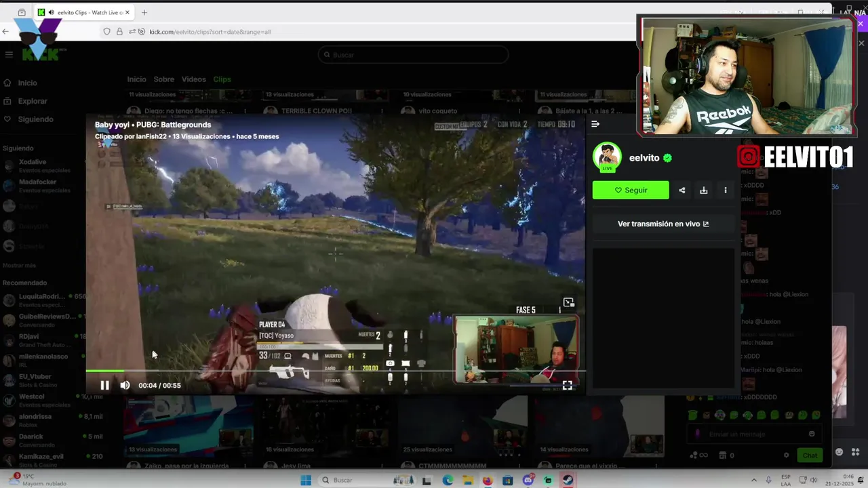Open the Microsoft Store taskbar icon
The width and height of the screenshot is (868, 488).
click(x=508, y=481)
